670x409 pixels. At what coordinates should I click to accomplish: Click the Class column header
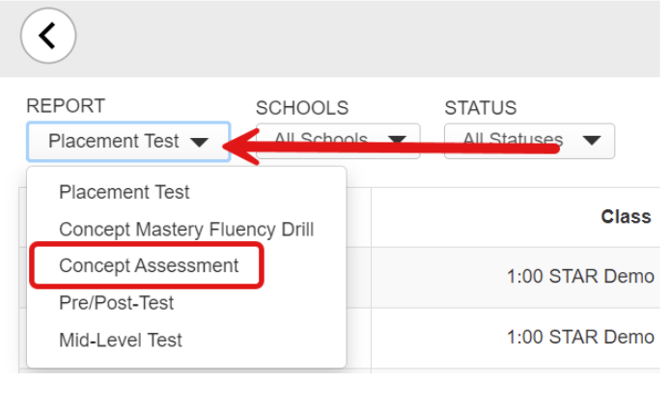625,217
